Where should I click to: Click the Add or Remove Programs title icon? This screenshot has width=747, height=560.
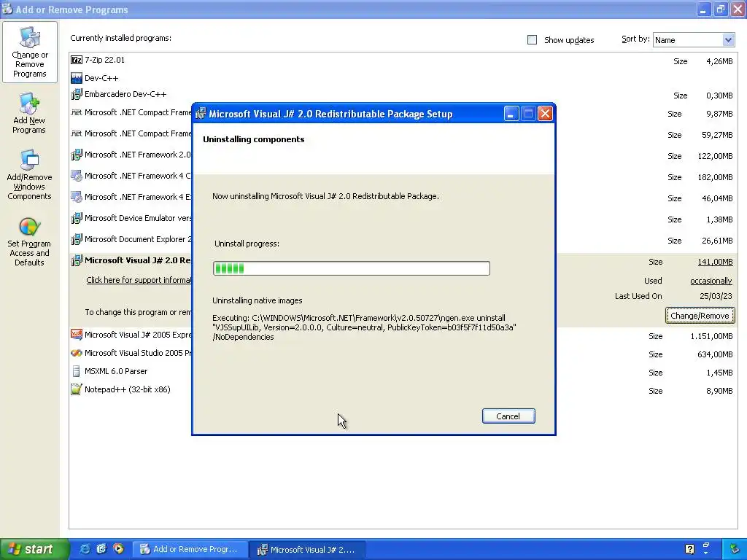pyautogui.click(x=7, y=9)
